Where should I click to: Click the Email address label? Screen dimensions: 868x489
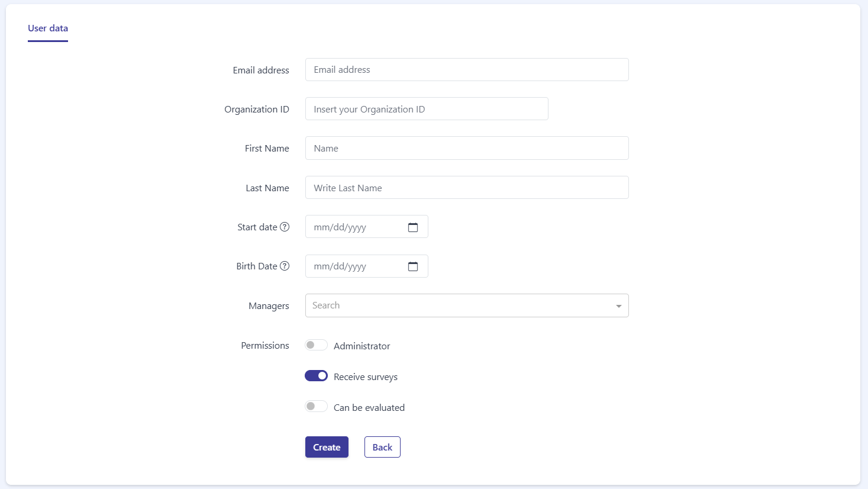tap(261, 70)
